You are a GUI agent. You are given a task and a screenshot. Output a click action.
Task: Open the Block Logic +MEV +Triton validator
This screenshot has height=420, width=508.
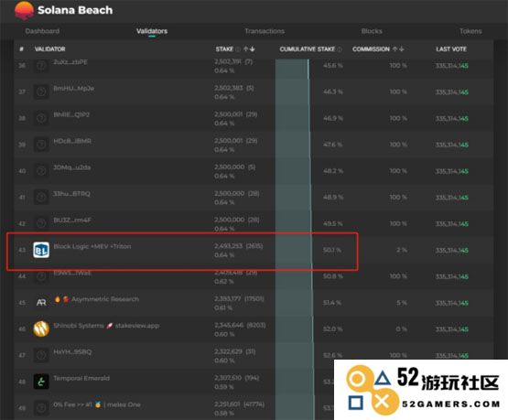coord(92,246)
